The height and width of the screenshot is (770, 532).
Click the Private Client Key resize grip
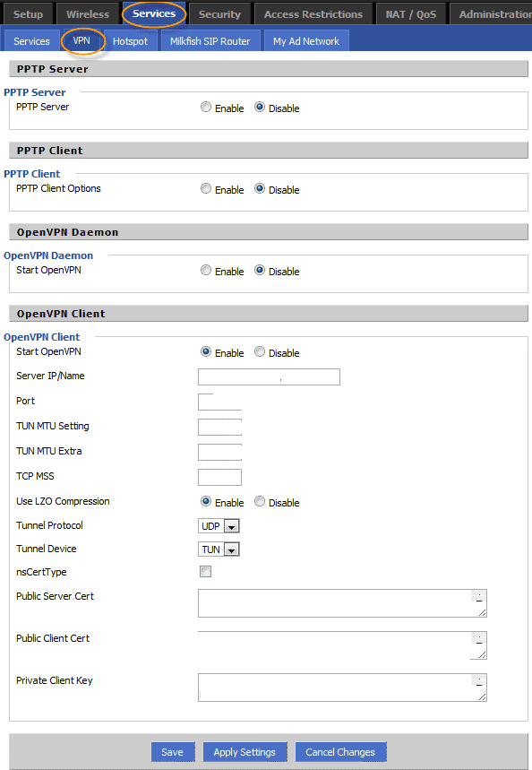tap(482, 696)
